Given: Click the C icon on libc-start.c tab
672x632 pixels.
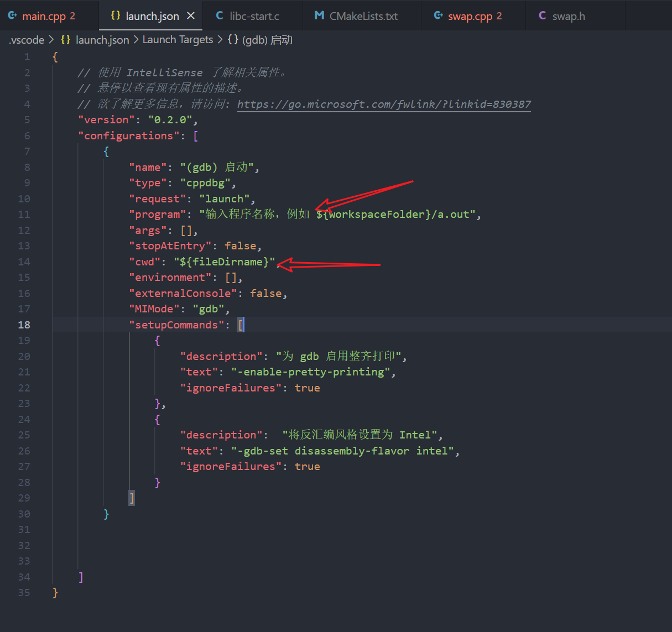Looking at the screenshot, I should (220, 15).
